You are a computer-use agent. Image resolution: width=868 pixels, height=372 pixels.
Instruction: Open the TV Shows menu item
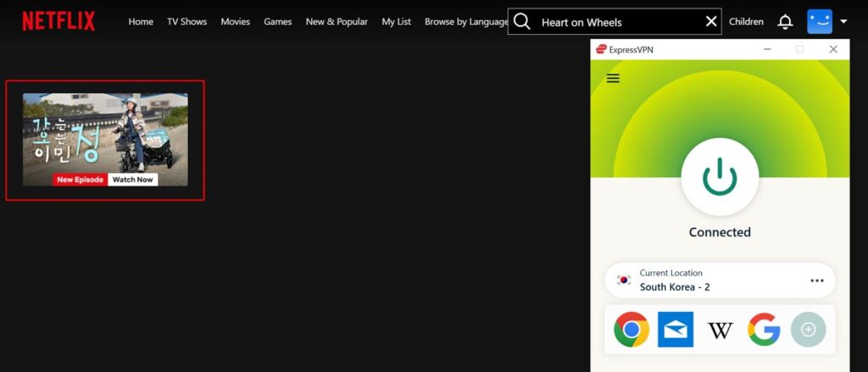pyautogui.click(x=187, y=21)
